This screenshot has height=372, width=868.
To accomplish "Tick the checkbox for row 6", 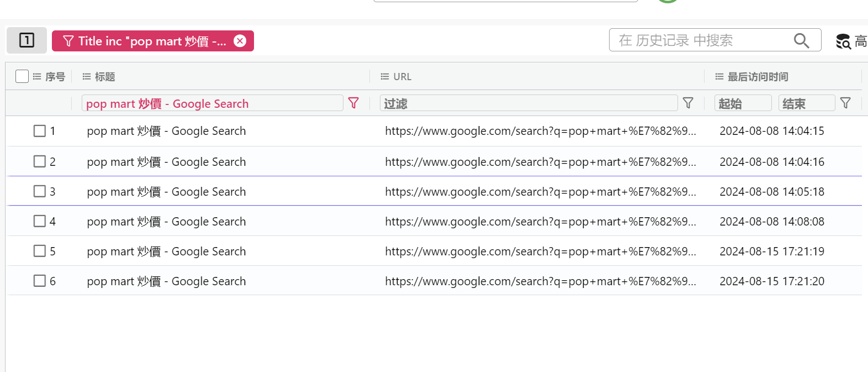I will tap(40, 281).
